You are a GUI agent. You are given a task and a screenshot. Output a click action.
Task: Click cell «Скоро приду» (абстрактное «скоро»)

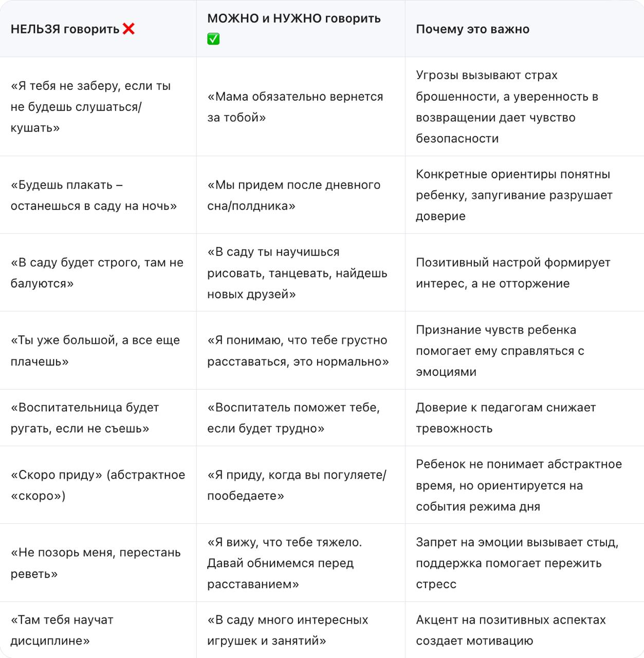click(x=98, y=485)
